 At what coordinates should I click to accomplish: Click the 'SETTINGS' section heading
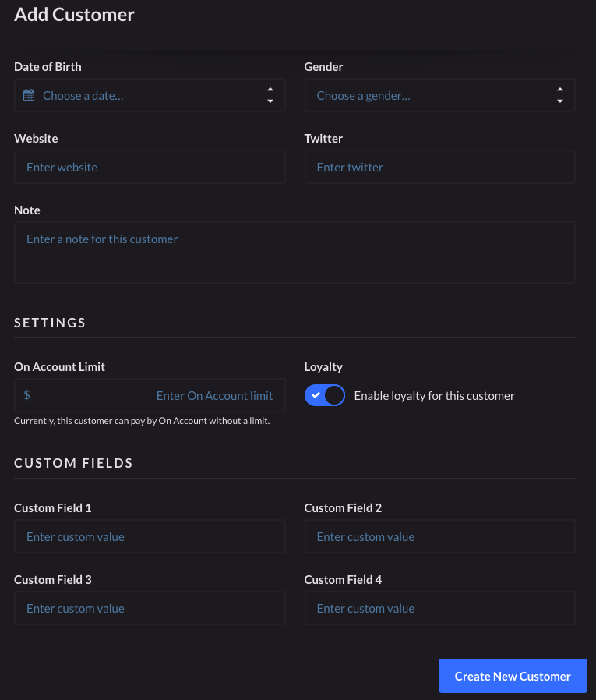[x=50, y=323]
